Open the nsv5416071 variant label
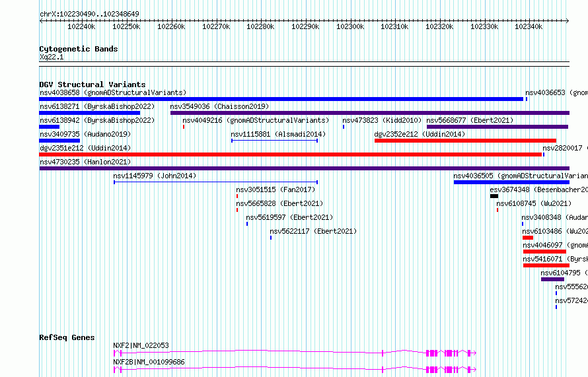 click(556, 259)
